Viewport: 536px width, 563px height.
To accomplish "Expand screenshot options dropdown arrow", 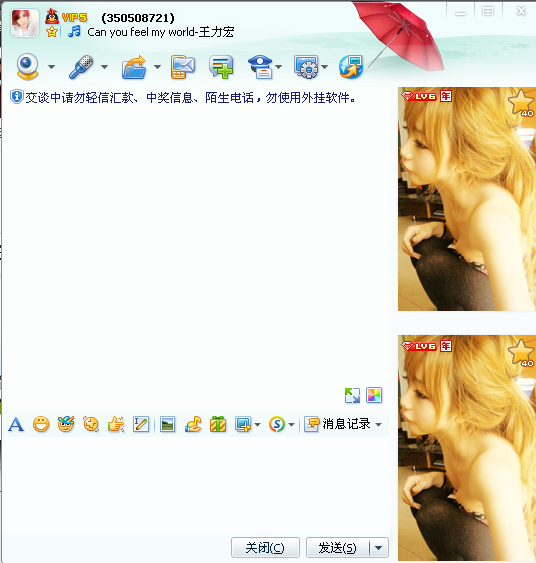I will point(257,425).
